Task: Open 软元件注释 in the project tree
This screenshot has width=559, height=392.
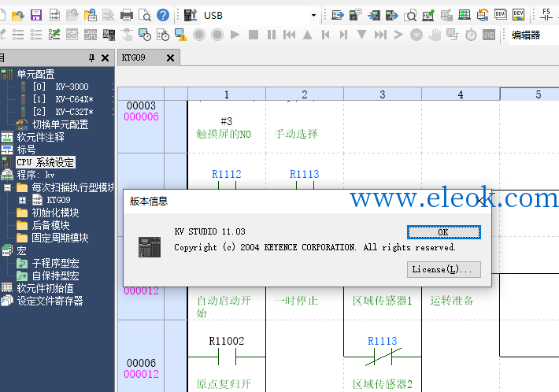Action: tap(40, 137)
